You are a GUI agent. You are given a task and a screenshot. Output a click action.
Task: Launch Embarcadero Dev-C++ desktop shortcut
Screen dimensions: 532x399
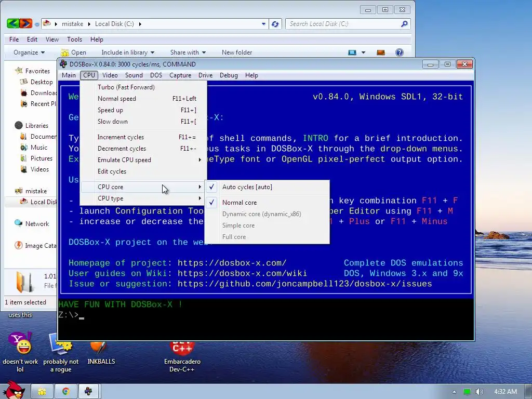(182, 349)
